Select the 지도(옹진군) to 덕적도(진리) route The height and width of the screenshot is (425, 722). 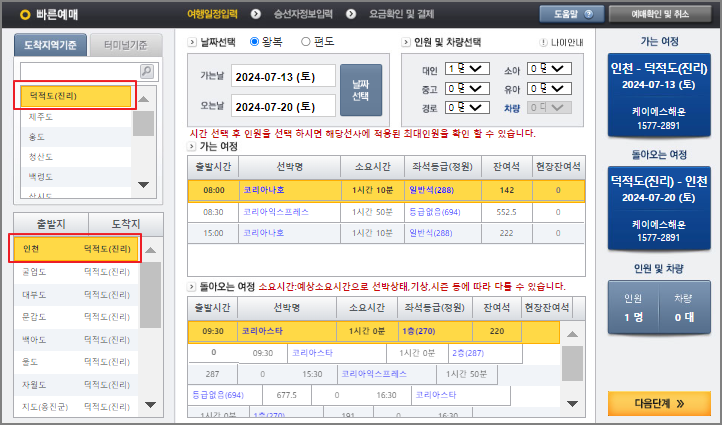(x=76, y=407)
